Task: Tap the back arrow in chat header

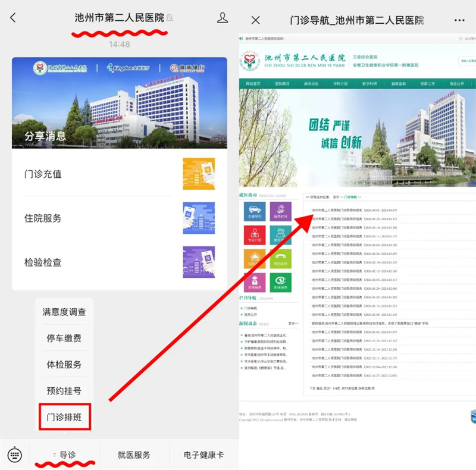Action: tap(13, 18)
